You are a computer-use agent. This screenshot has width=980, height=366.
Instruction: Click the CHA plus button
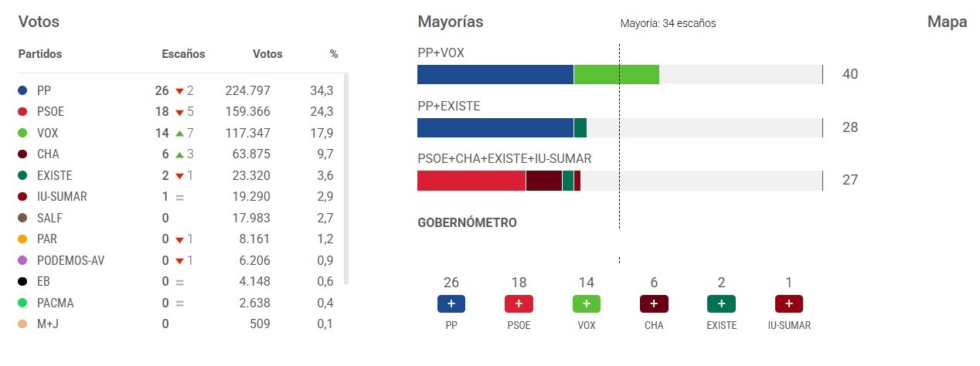(654, 304)
